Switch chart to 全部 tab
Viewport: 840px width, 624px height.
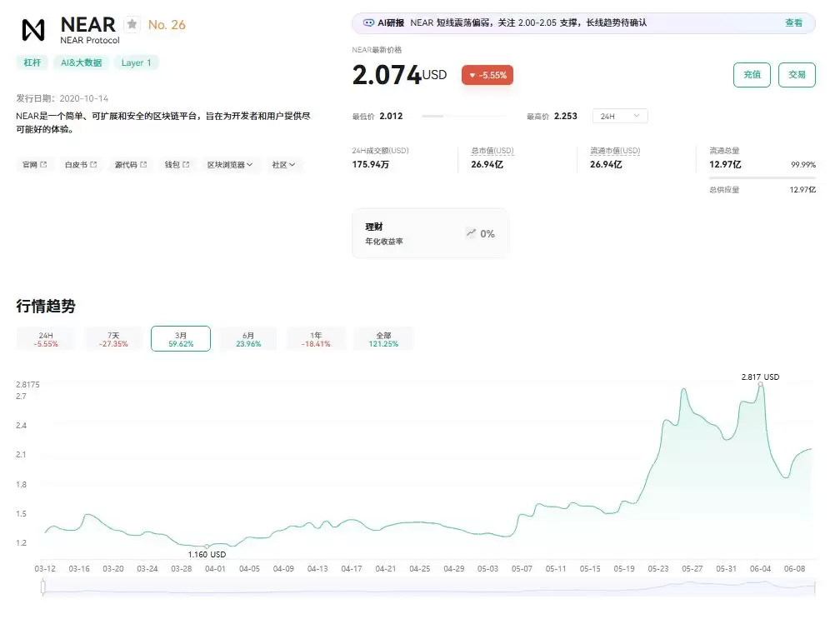point(383,339)
